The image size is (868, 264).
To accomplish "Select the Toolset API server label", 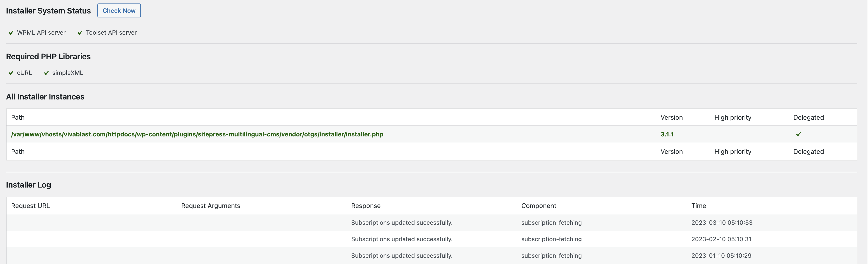I will 111,33.
